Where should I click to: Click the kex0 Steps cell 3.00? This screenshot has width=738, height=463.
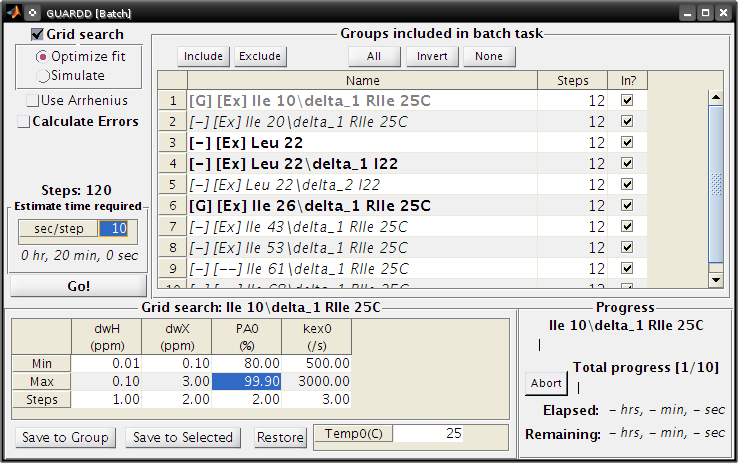pyautogui.click(x=317, y=399)
